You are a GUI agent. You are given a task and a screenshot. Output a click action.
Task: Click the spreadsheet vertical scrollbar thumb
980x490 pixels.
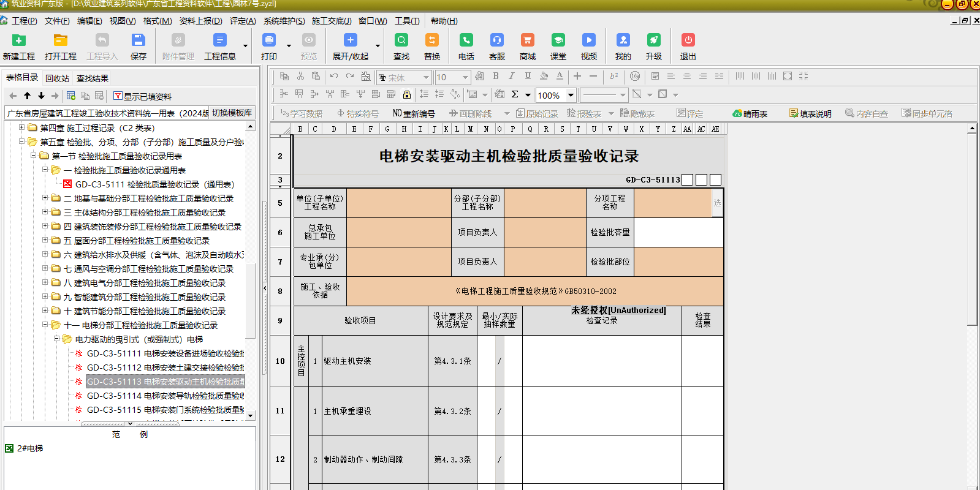[x=972, y=227]
